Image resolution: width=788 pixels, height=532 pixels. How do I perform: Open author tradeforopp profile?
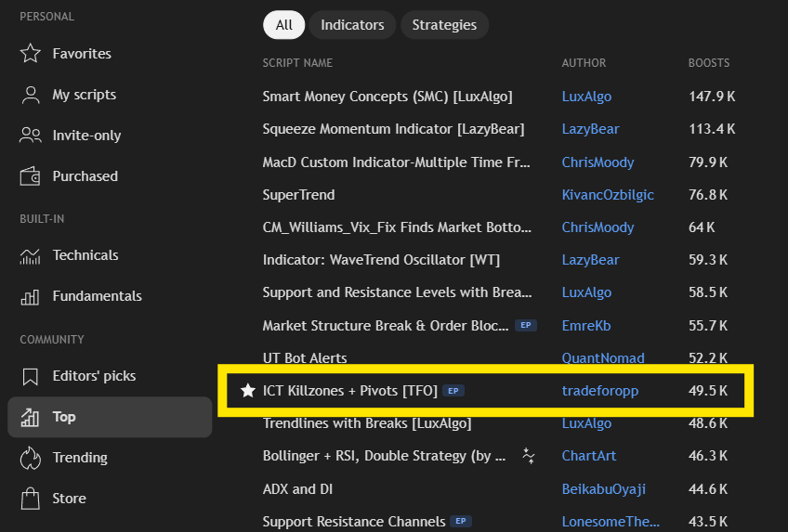[x=600, y=391]
